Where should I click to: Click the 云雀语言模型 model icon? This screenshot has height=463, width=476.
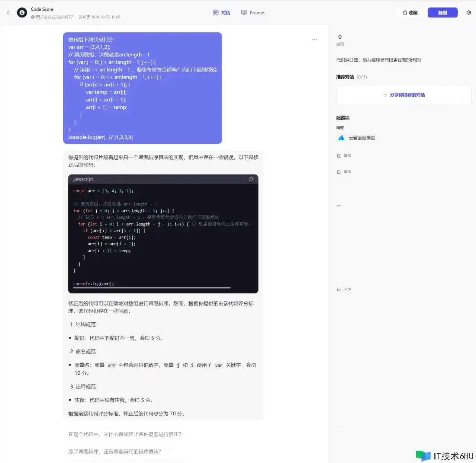pos(341,138)
